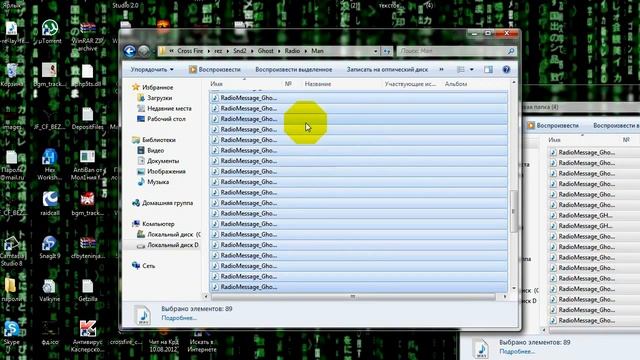
Task: Open the Корзина recycle bin icon
Action: [x=12, y=75]
